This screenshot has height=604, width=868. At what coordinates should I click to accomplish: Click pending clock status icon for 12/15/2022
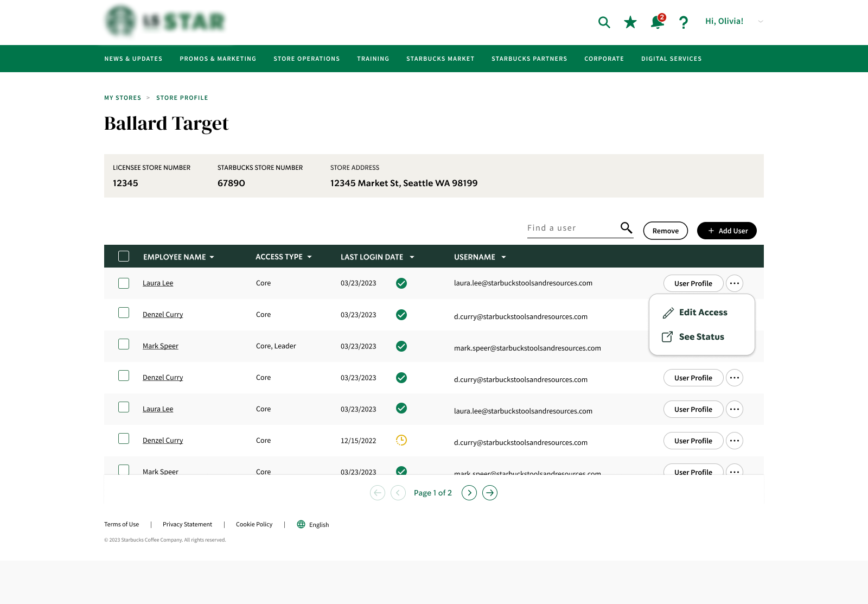(401, 440)
